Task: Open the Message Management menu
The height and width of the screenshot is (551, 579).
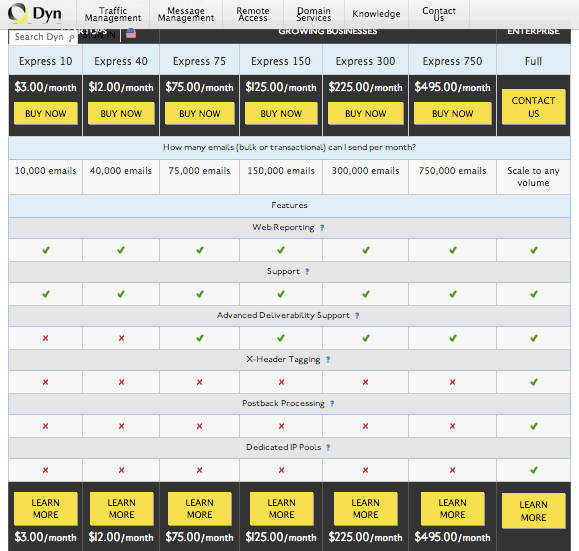Action: click(186, 14)
